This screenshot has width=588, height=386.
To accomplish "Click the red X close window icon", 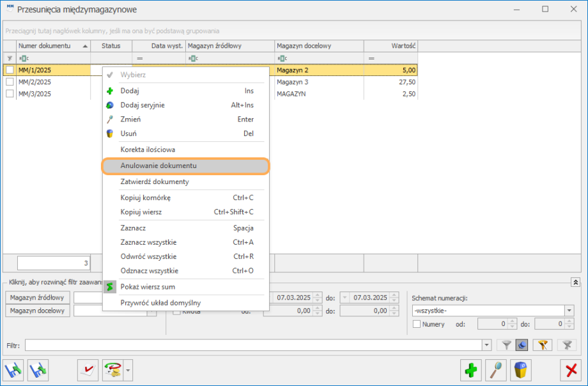I will pyautogui.click(x=571, y=370).
